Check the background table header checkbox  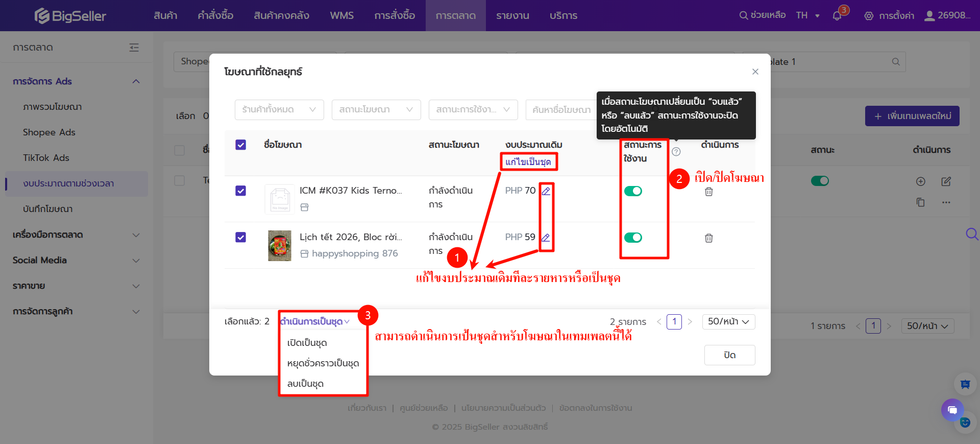pyautogui.click(x=180, y=150)
